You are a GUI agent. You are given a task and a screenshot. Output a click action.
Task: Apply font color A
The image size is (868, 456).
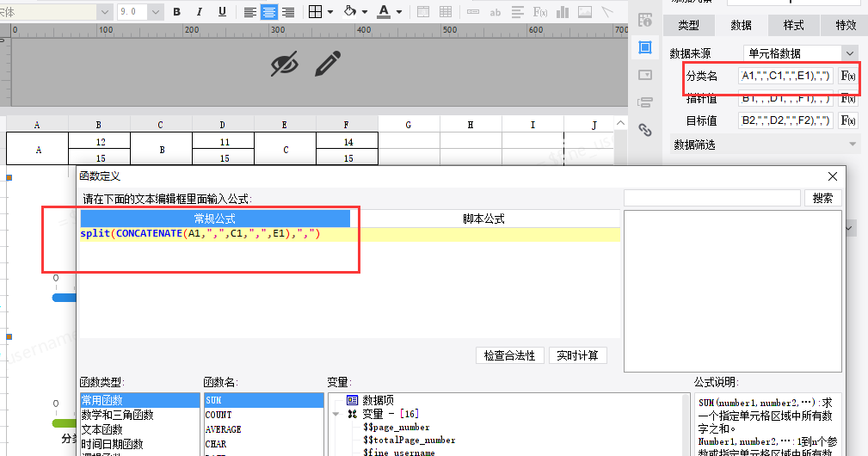(384, 12)
